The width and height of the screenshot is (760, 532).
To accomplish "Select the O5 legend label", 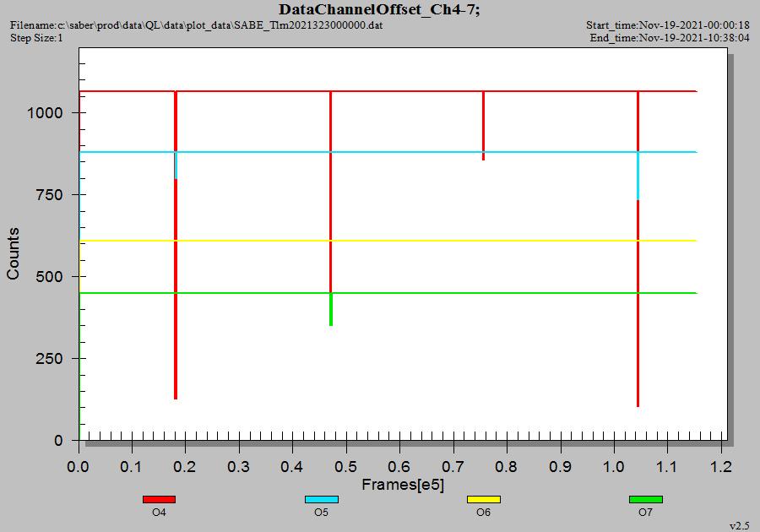I will pyautogui.click(x=322, y=513).
